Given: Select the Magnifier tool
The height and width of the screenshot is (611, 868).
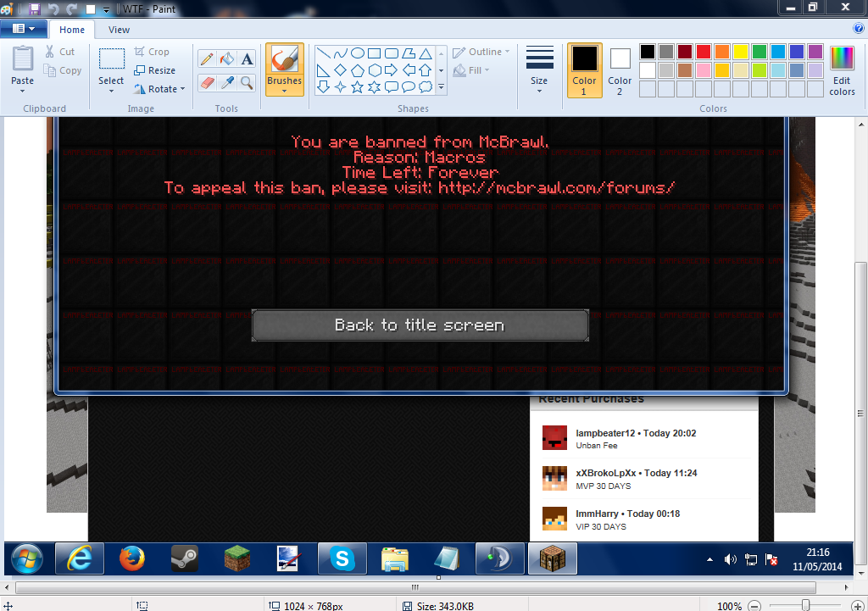Looking at the screenshot, I should click(247, 83).
